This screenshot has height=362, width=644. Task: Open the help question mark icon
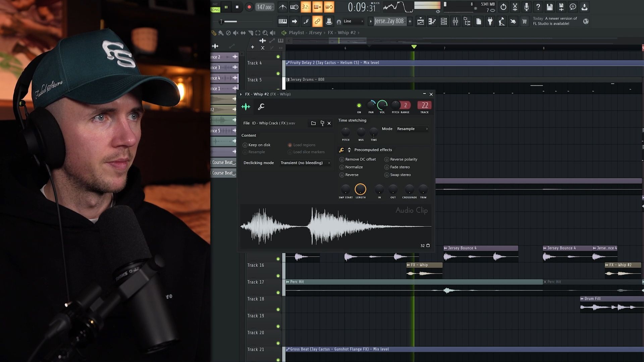538,7
